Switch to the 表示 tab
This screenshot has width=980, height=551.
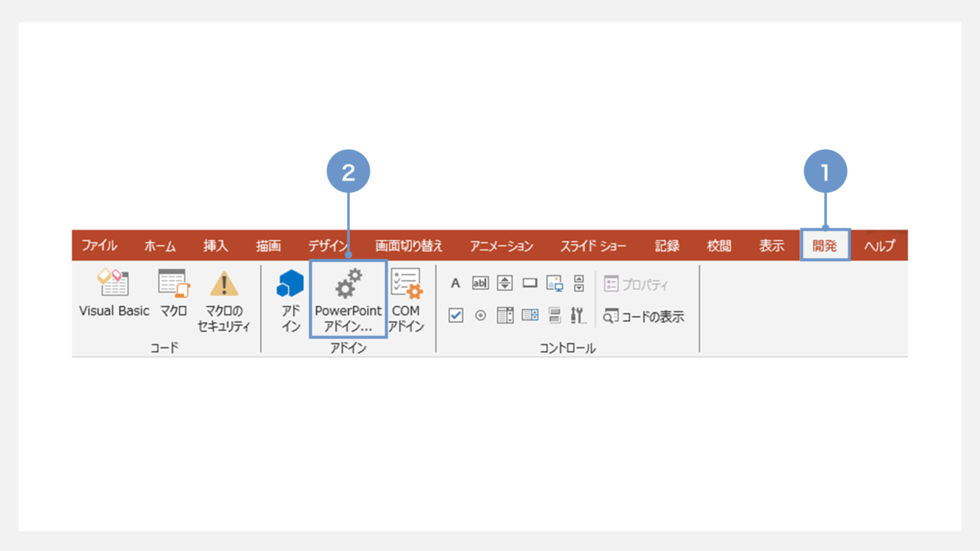pyautogui.click(x=772, y=246)
